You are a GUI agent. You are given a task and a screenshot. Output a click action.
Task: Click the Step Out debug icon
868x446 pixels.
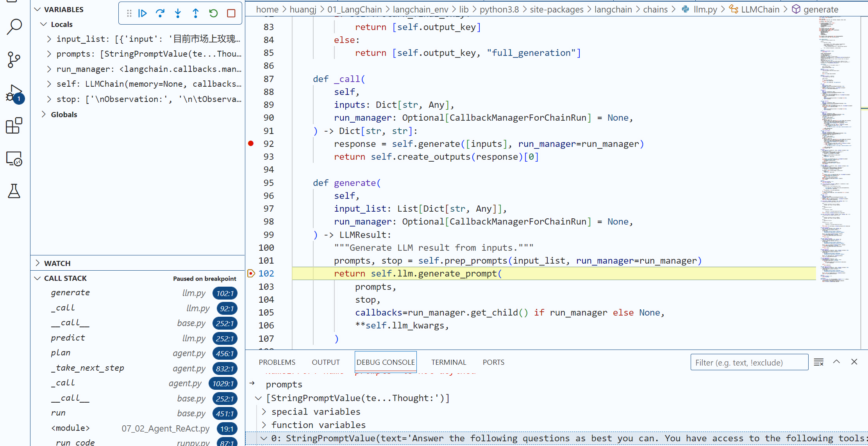click(195, 13)
